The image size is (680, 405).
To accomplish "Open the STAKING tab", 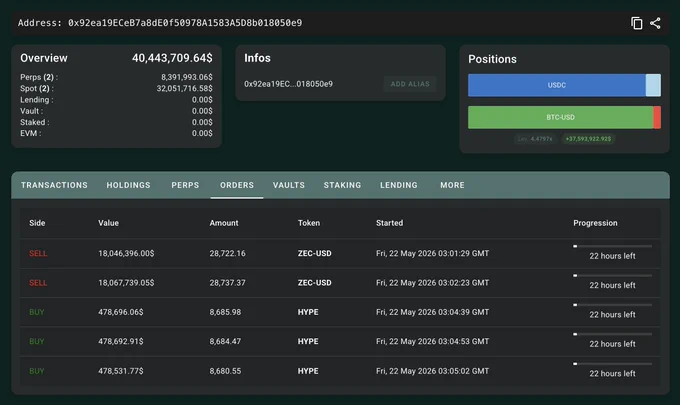I will (x=342, y=185).
